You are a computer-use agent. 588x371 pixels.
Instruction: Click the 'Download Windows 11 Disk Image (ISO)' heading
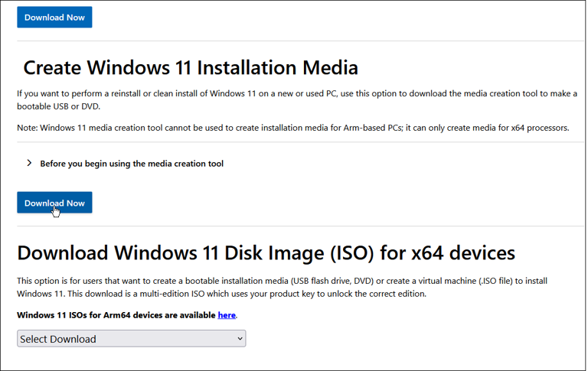pos(266,253)
